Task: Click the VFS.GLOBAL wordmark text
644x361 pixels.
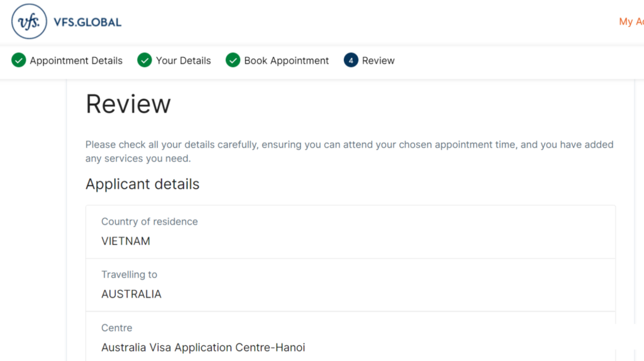Action: pos(87,22)
